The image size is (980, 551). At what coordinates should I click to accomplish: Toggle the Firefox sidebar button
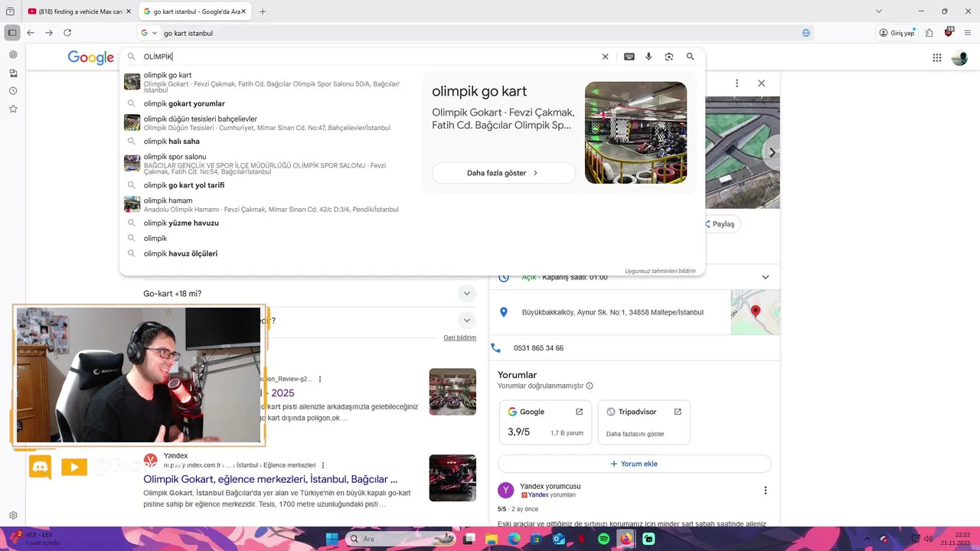click(11, 33)
